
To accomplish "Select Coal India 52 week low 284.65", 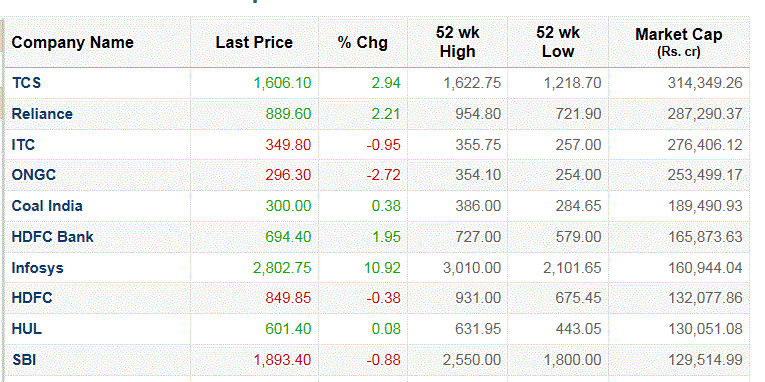I will [579, 206].
